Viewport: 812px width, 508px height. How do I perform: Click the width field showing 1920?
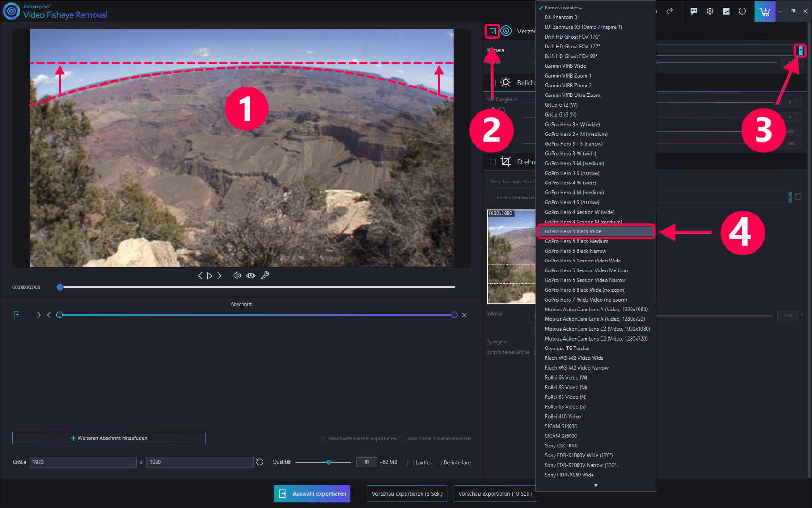tap(83, 462)
